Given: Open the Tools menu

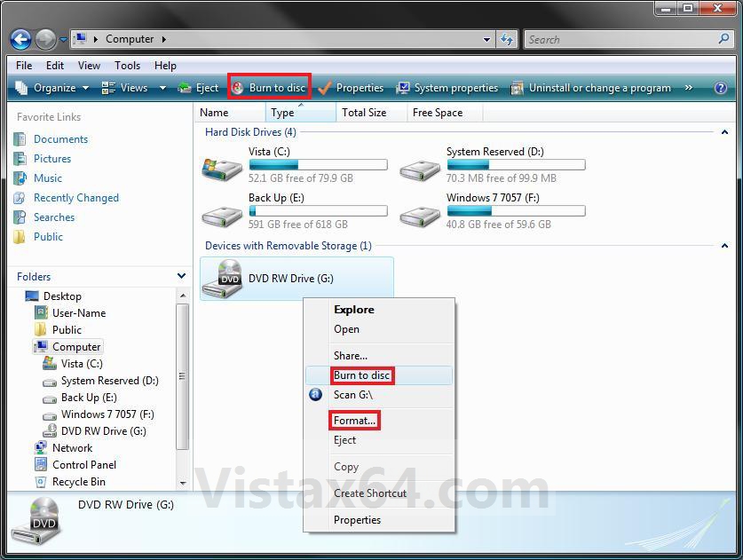Looking at the screenshot, I should click(x=127, y=66).
